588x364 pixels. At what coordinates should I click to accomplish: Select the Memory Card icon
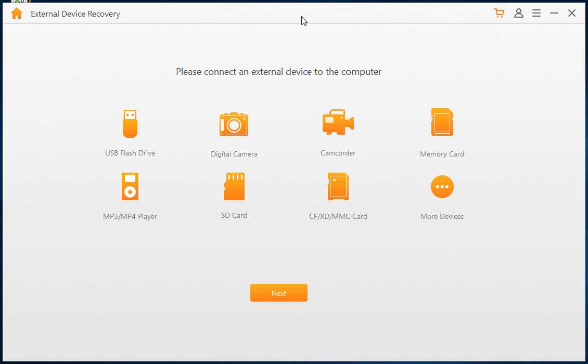(x=442, y=123)
